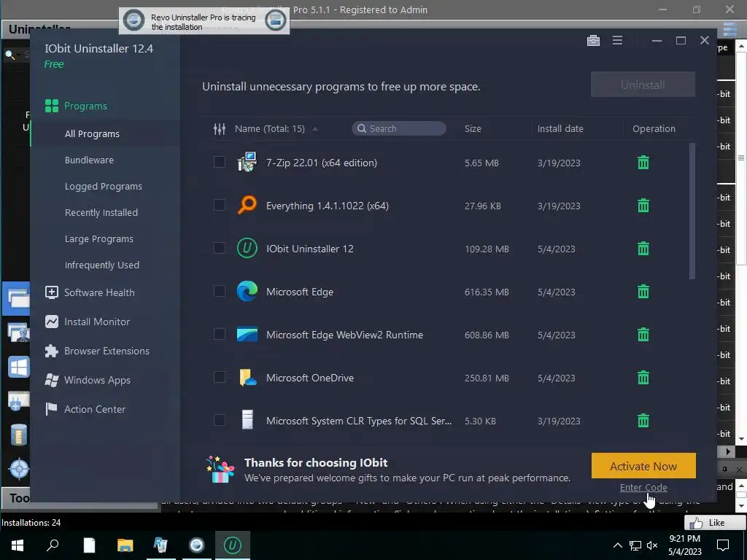Check Microsoft Edge WebView2 Runtime checkbox
Viewport: 747px width, 560px height.
(219, 334)
